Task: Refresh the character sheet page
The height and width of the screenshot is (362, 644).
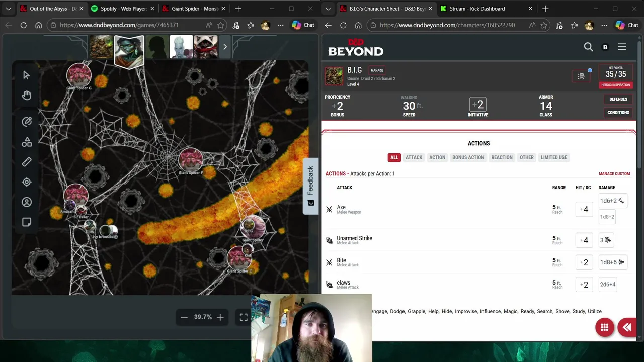Action: coord(343,25)
